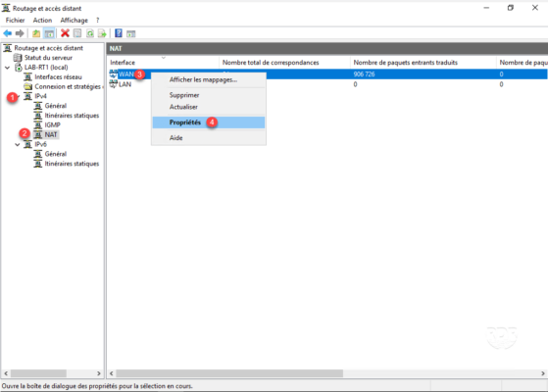548x392 pixels.
Task: Go forward with the gray arrow
Action: (20, 33)
